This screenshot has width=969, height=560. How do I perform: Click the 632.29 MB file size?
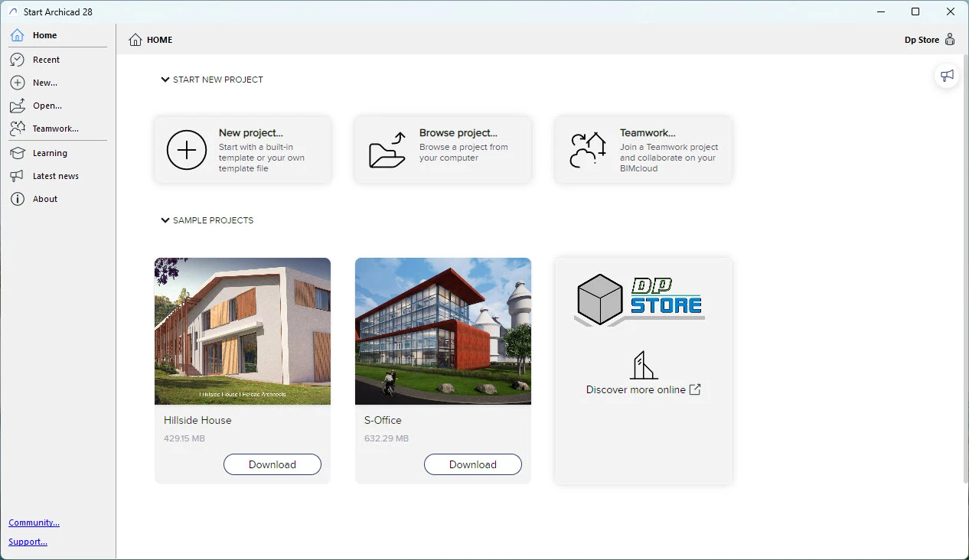[387, 439]
